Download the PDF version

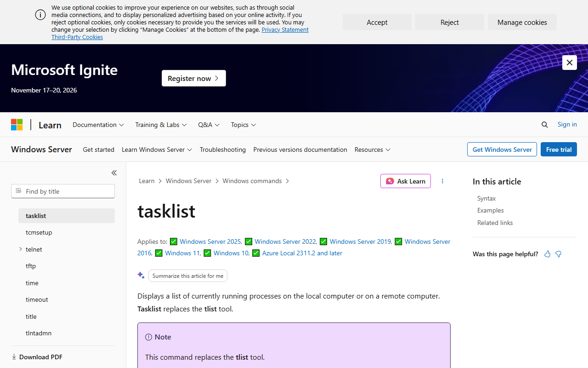37,357
